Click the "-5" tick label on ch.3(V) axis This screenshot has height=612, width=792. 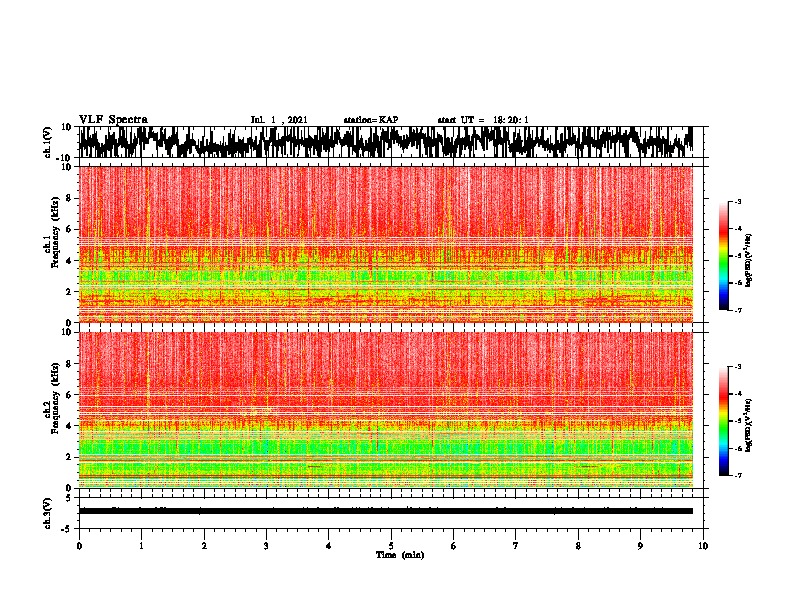click(68, 529)
